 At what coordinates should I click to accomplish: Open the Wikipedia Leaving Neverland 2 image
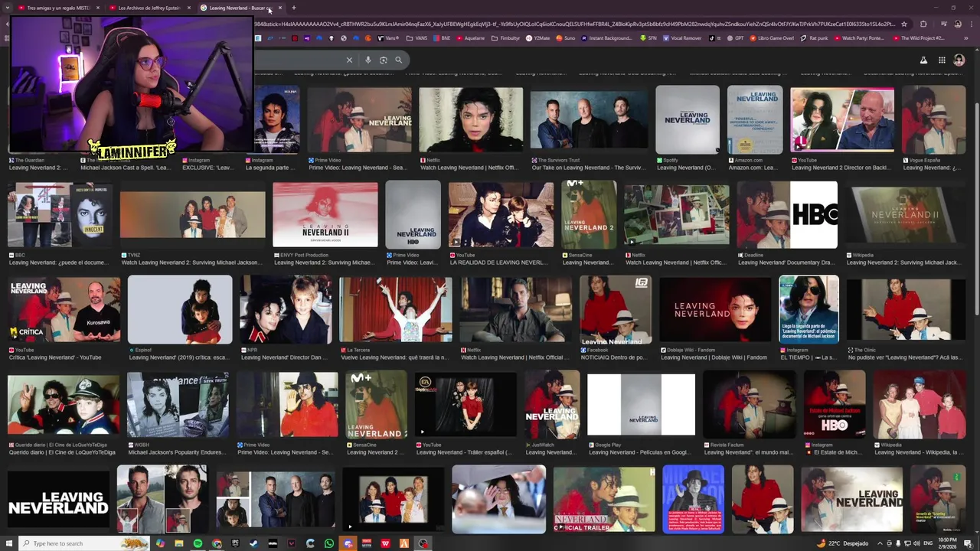[x=904, y=215]
